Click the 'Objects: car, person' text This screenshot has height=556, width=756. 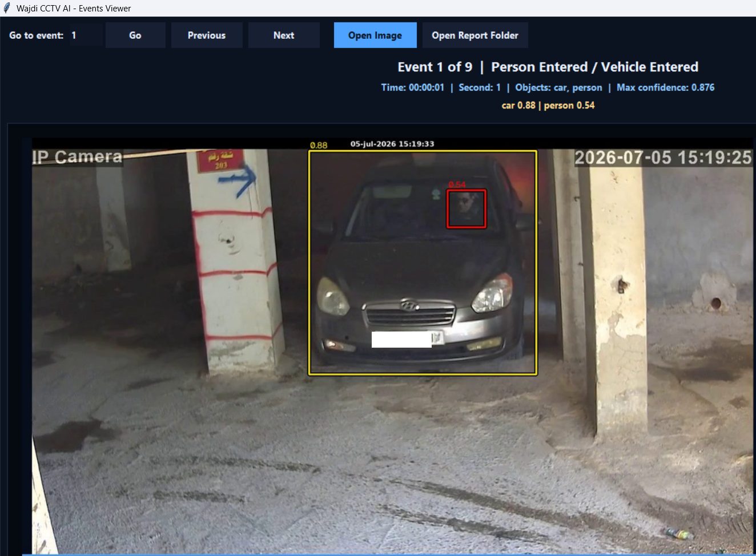click(x=558, y=87)
